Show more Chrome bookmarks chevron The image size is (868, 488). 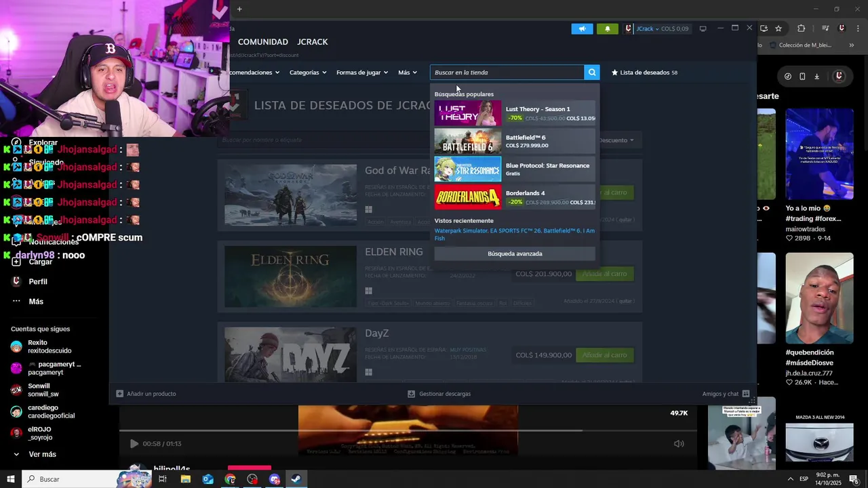click(852, 45)
